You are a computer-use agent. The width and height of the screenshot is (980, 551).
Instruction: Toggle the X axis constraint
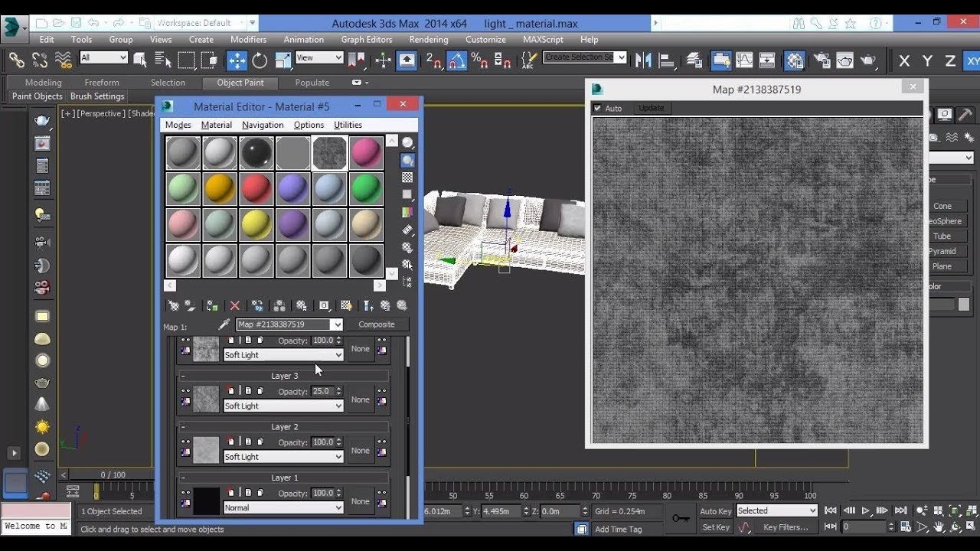904,60
